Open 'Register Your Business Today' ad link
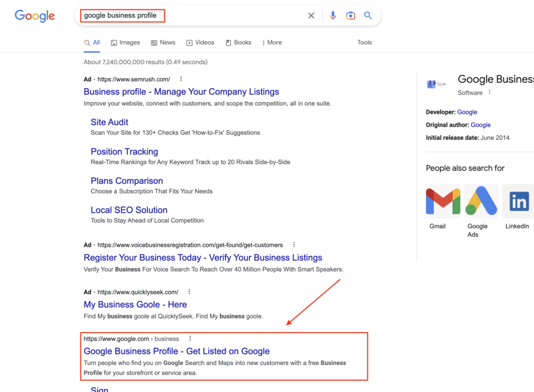 coord(203,258)
